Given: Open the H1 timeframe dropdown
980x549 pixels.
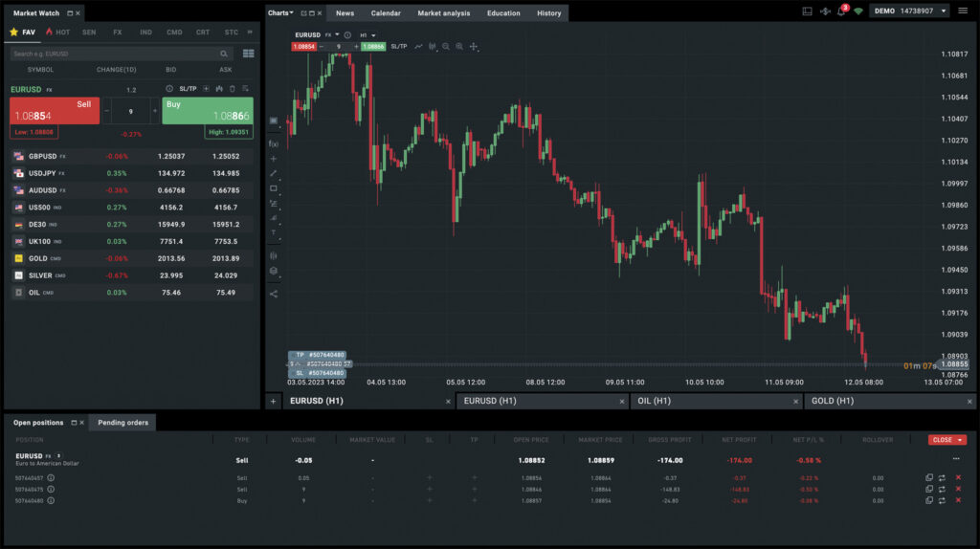Looking at the screenshot, I should (367, 34).
